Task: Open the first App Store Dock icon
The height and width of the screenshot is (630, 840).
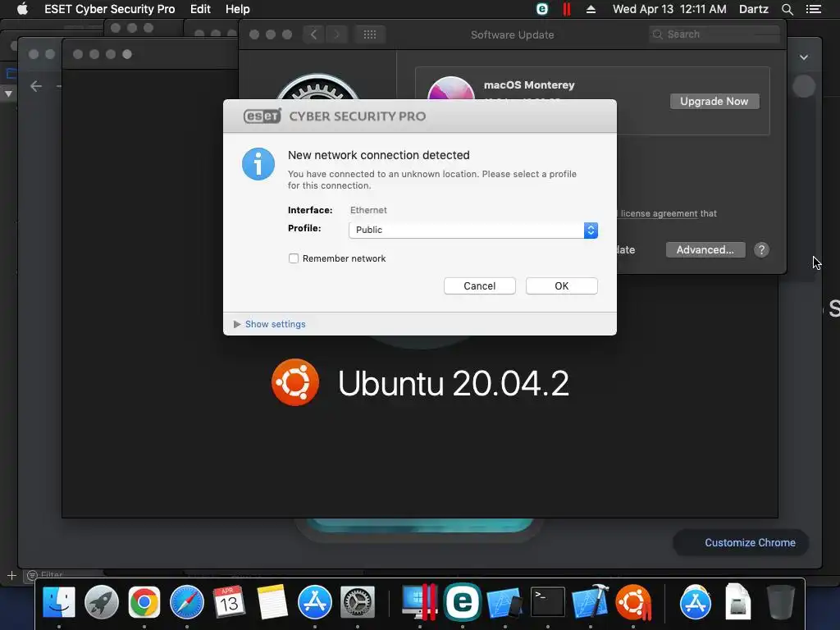Action: click(314, 602)
